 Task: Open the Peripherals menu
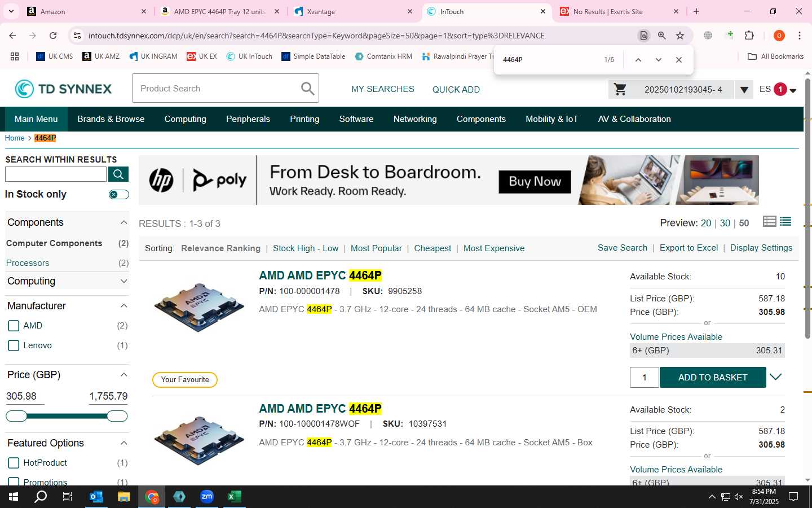click(248, 119)
